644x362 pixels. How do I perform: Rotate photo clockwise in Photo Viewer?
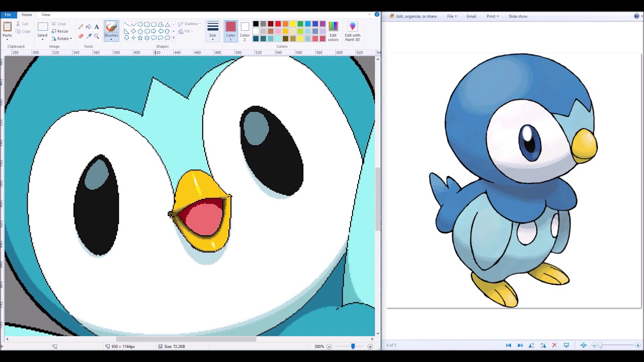click(x=543, y=345)
